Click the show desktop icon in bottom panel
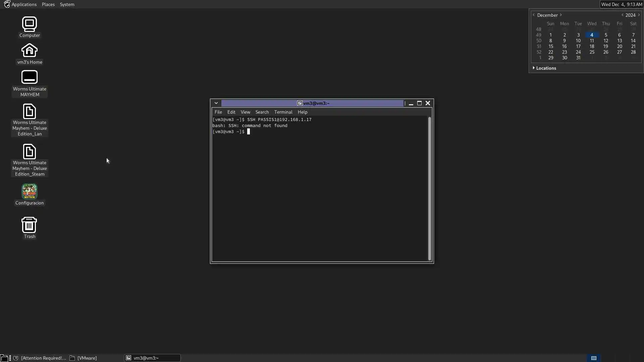Viewport: 644px width, 362px height. [x=4, y=358]
